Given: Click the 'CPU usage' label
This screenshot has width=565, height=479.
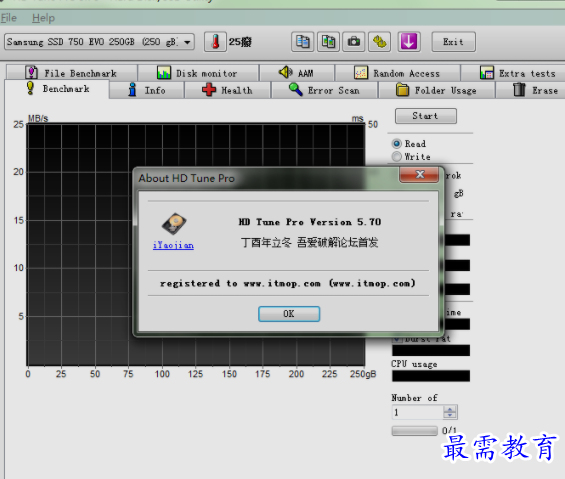Looking at the screenshot, I should 414,364.
